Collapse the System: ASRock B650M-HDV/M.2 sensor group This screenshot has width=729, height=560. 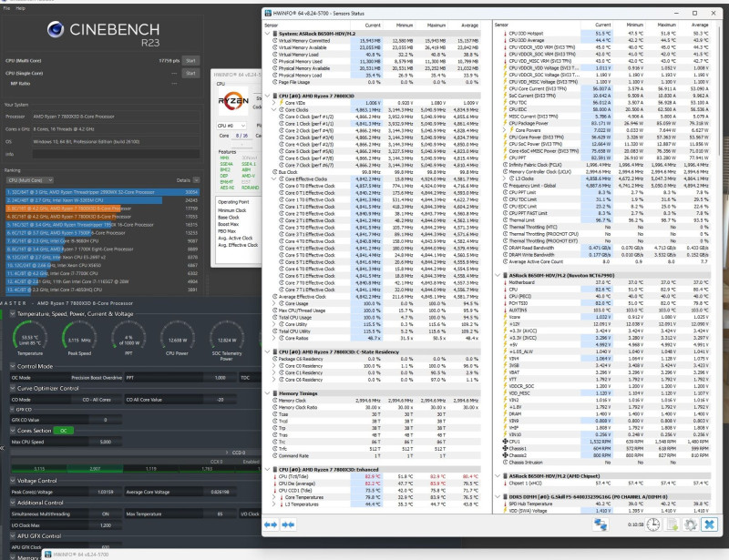click(267, 34)
